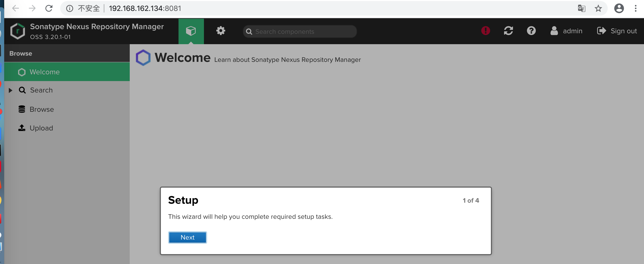The width and height of the screenshot is (644, 264).
Task: Click the "1 of 4" step indicator
Action: (471, 201)
